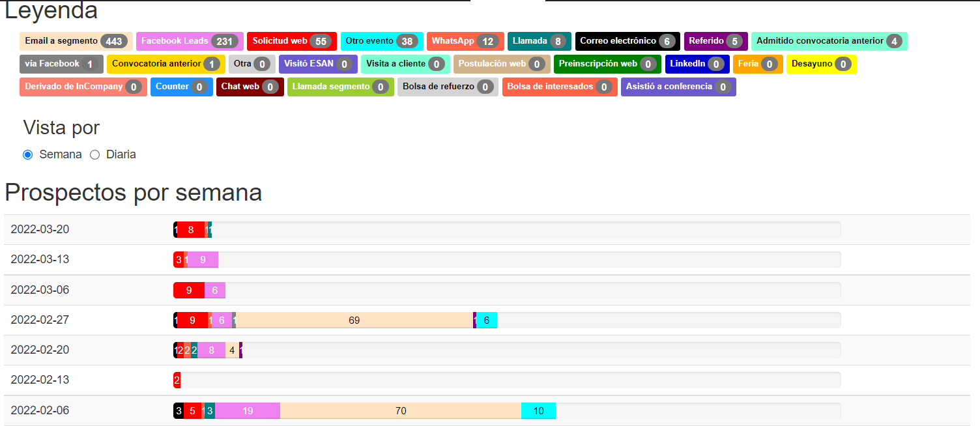Image resolution: width=980 pixels, height=426 pixels.
Task: Click the 2022-03-13 week label
Action: [x=40, y=259]
